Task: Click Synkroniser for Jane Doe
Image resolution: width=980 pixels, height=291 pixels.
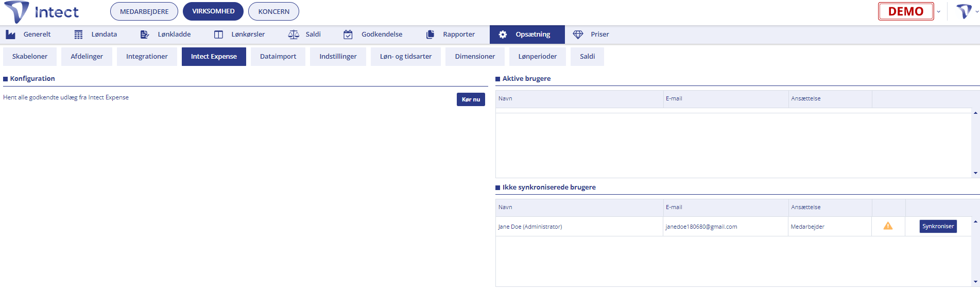Action: pyautogui.click(x=938, y=227)
